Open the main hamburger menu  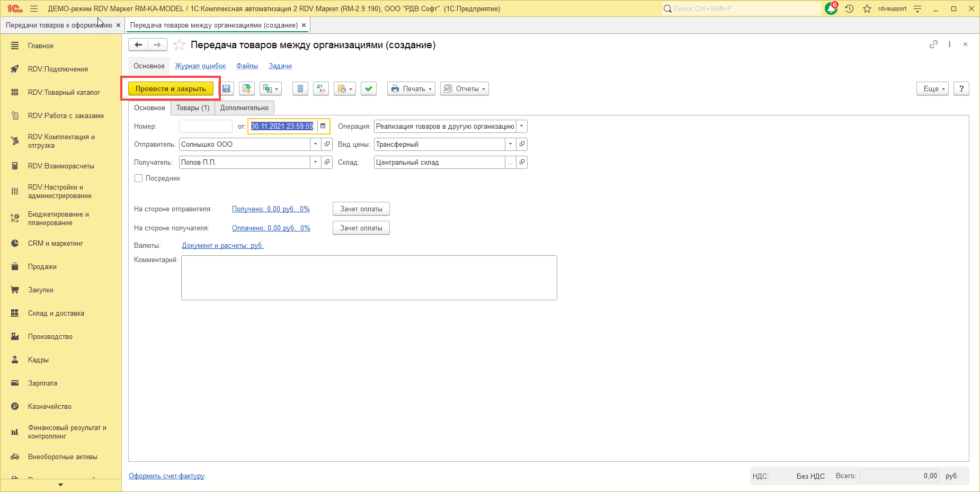(34, 8)
